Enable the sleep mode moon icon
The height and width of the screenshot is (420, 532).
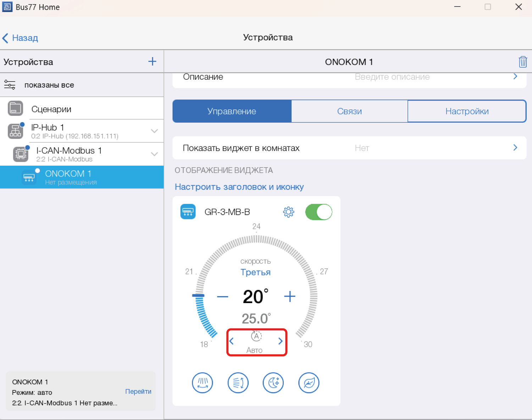(273, 383)
